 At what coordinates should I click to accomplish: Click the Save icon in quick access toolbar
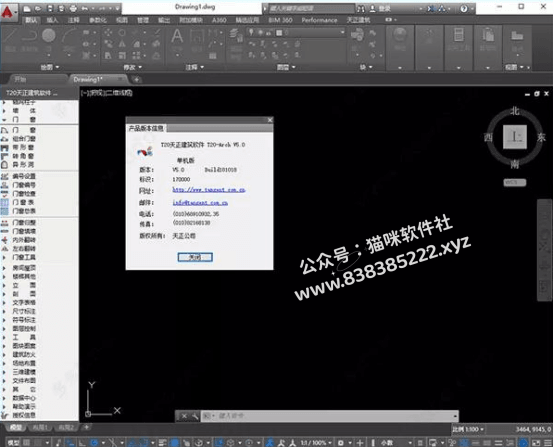point(50,8)
